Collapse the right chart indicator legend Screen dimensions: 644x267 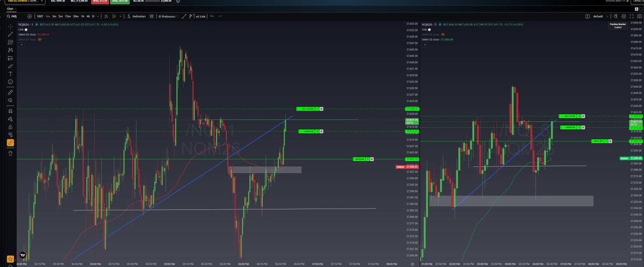[425, 44]
